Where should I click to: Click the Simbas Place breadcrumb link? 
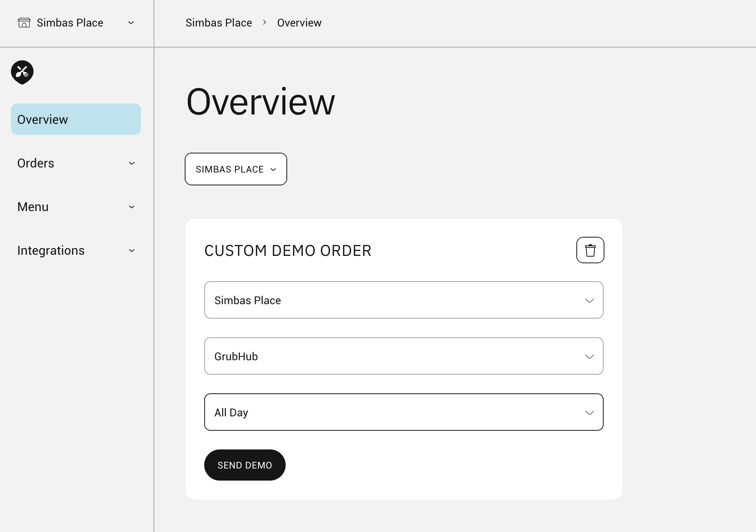(x=219, y=23)
